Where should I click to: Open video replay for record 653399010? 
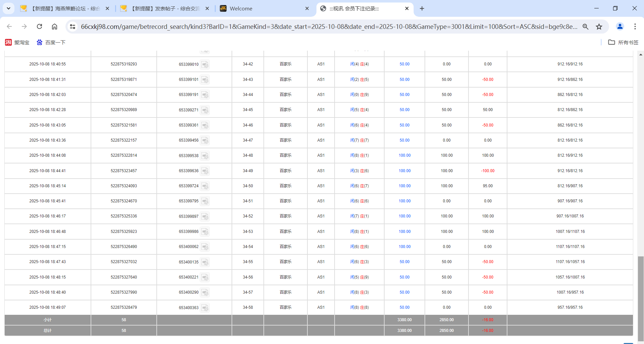click(x=205, y=64)
